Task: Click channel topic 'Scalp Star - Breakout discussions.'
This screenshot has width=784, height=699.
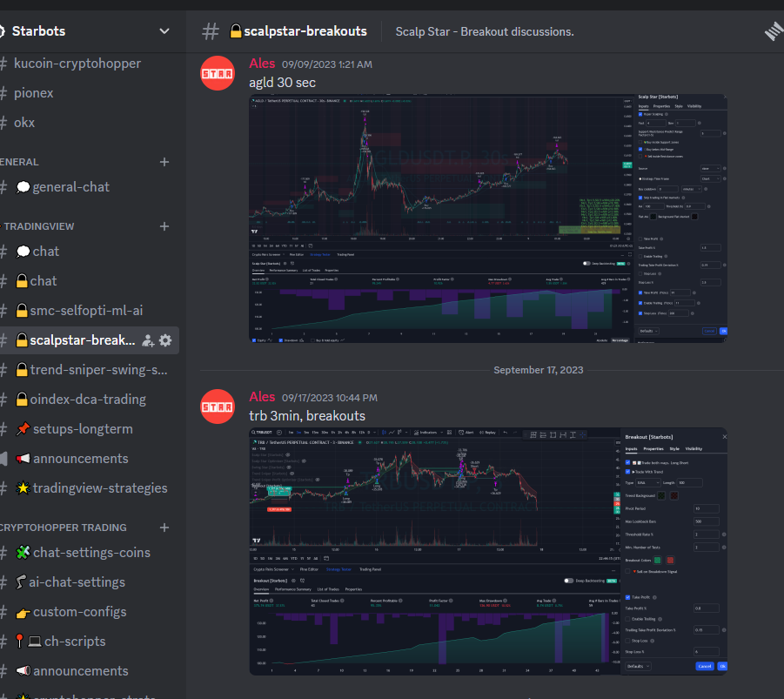Action: pyautogui.click(x=485, y=31)
